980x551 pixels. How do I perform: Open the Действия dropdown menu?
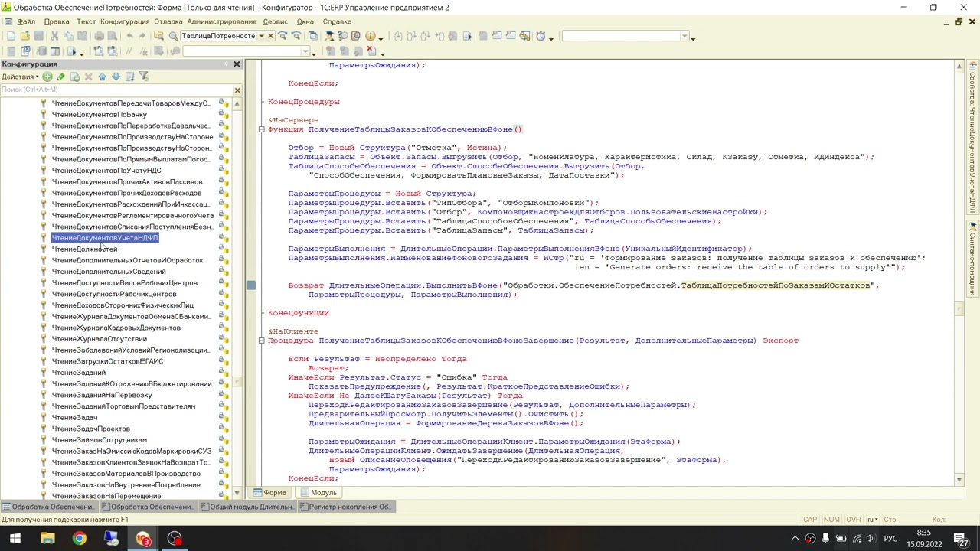point(20,77)
